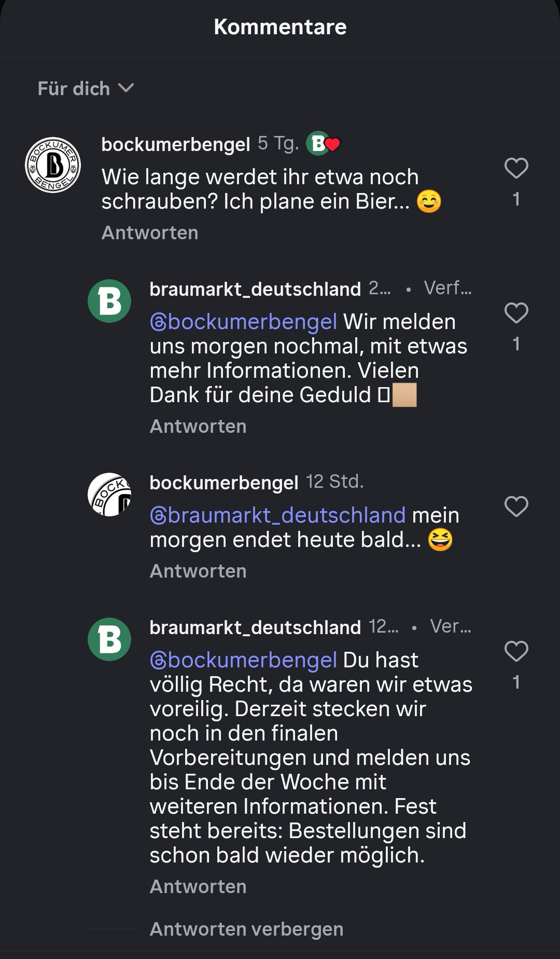Screen dimensions: 560x959
Task: Reply to bockumerbengel's top comment
Action: (x=150, y=233)
